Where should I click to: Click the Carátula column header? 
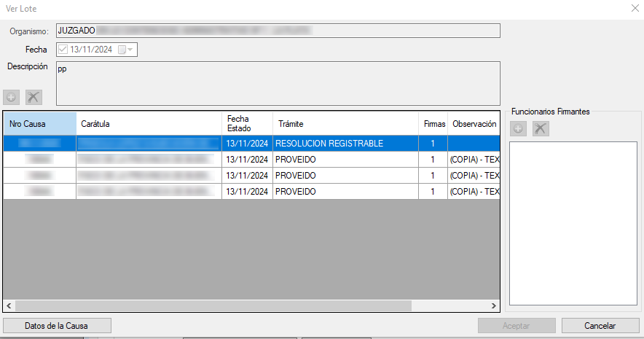[x=149, y=124]
